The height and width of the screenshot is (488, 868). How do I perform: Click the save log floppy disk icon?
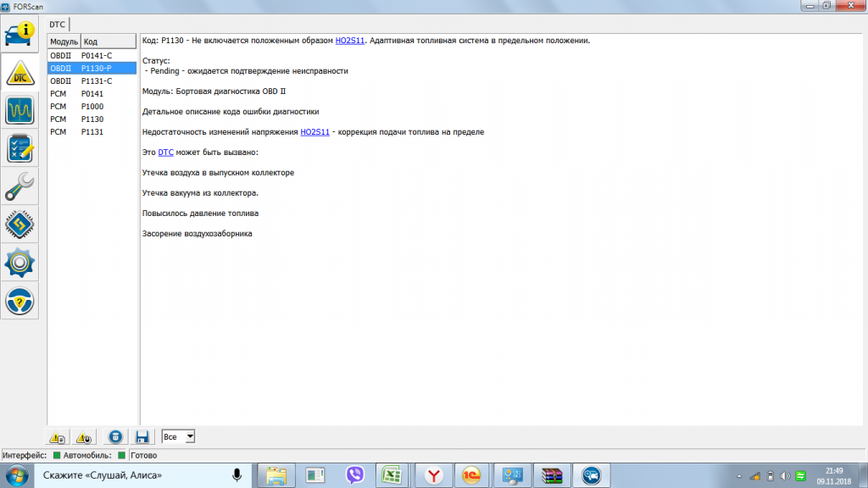[x=142, y=437]
